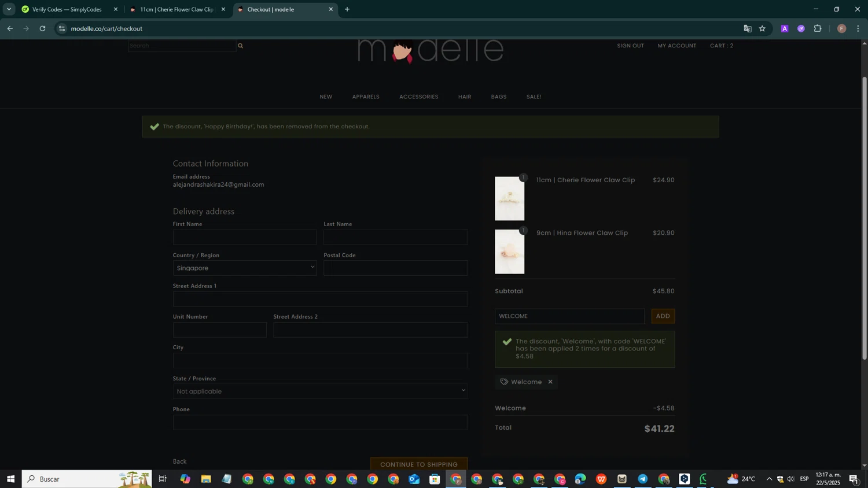Open the 11cm Cherie Flower Claw Clip product link
This screenshot has height=488, width=868.
[586, 180]
